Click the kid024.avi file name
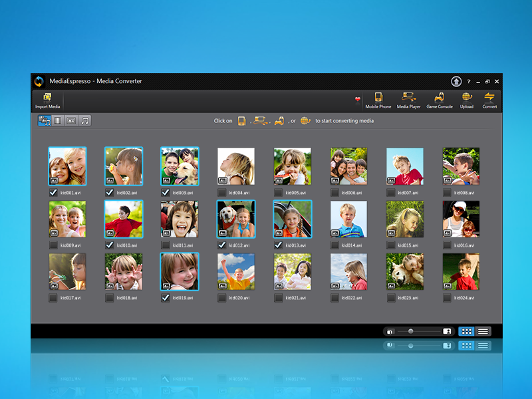Image resolution: width=532 pixels, height=399 pixels. (x=464, y=298)
